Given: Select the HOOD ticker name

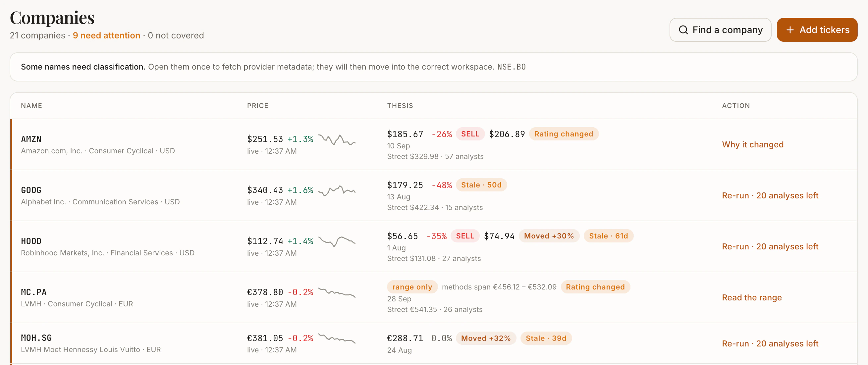Looking at the screenshot, I should pyautogui.click(x=31, y=241).
